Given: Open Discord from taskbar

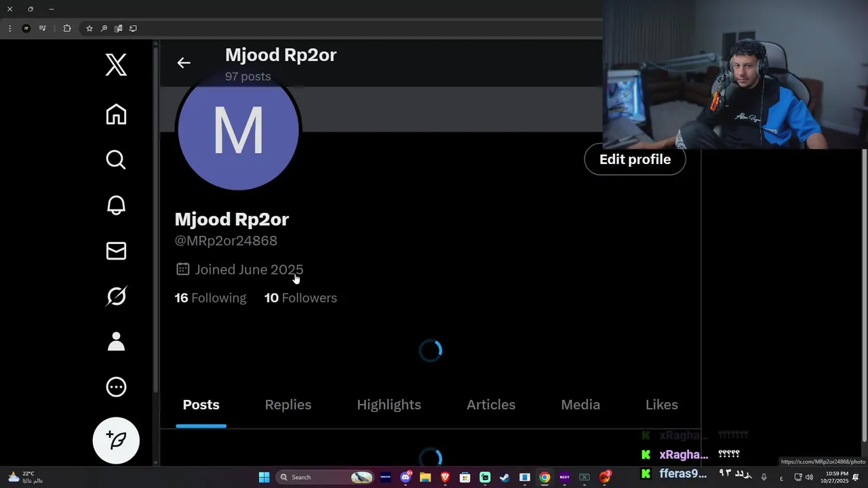Looking at the screenshot, I should [x=406, y=477].
